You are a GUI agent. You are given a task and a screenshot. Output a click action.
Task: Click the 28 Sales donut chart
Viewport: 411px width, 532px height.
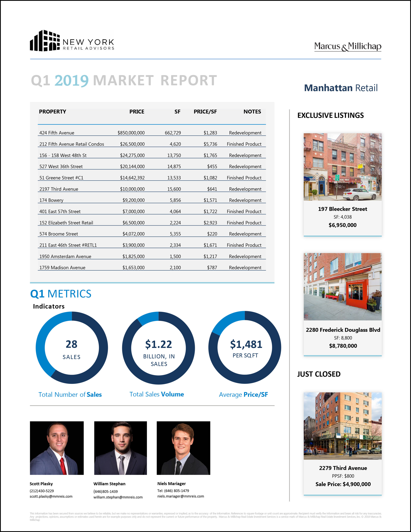click(x=72, y=348)
